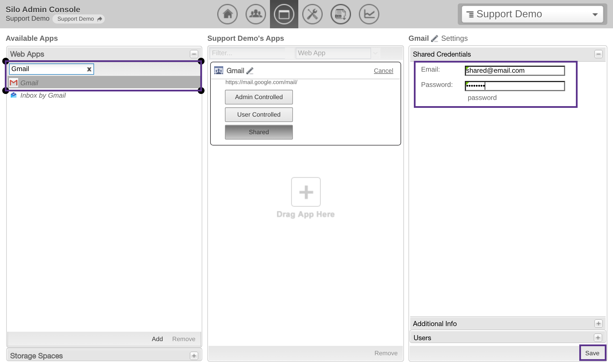This screenshot has height=364, width=613.
Task: Select Shared credentials mode
Action: click(x=259, y=132)
